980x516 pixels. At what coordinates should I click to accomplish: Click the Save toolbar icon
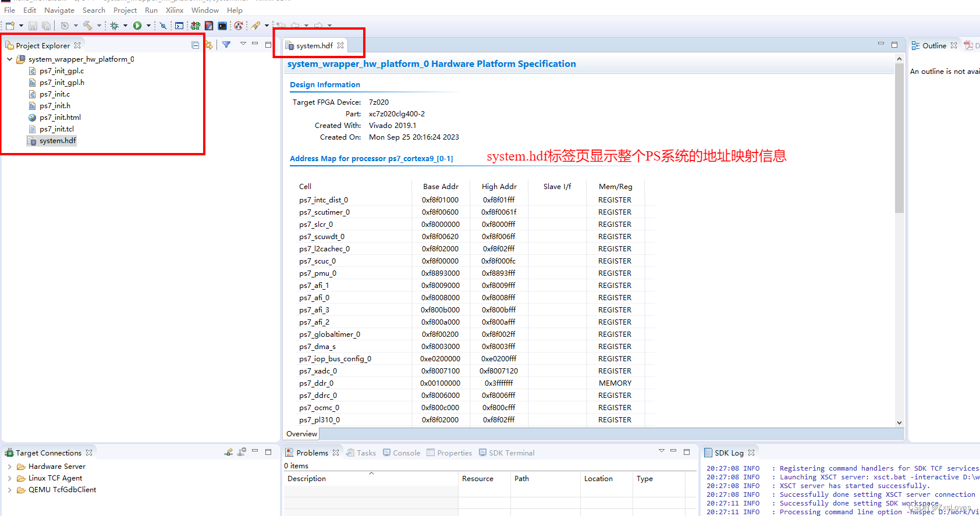[33, 26]
